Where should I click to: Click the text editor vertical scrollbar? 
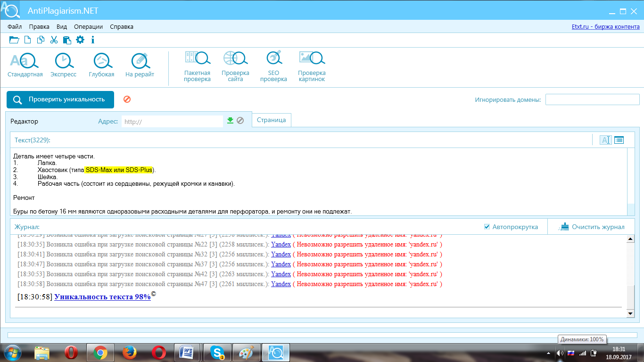point(632,182)
